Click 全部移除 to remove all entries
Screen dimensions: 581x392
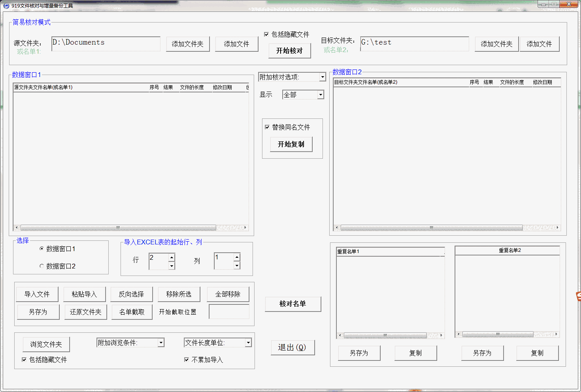(x=228, y=294)
